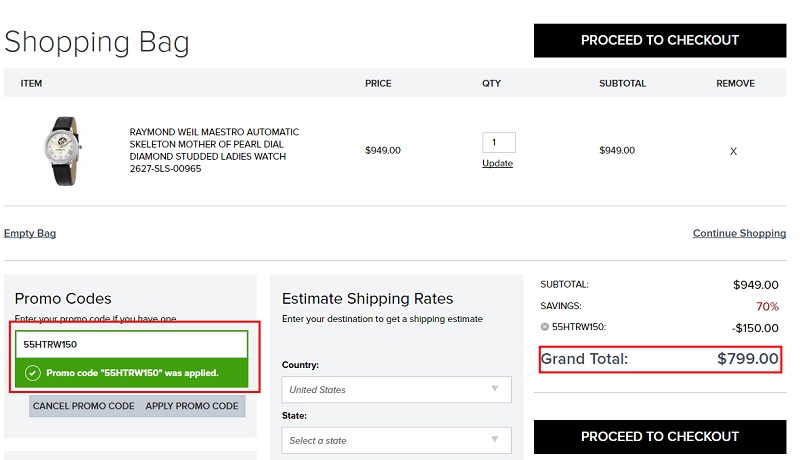Screen dimensions: 800x460
Task: Click the bottom Proceed to Checkout button
Action: point(660,437)
